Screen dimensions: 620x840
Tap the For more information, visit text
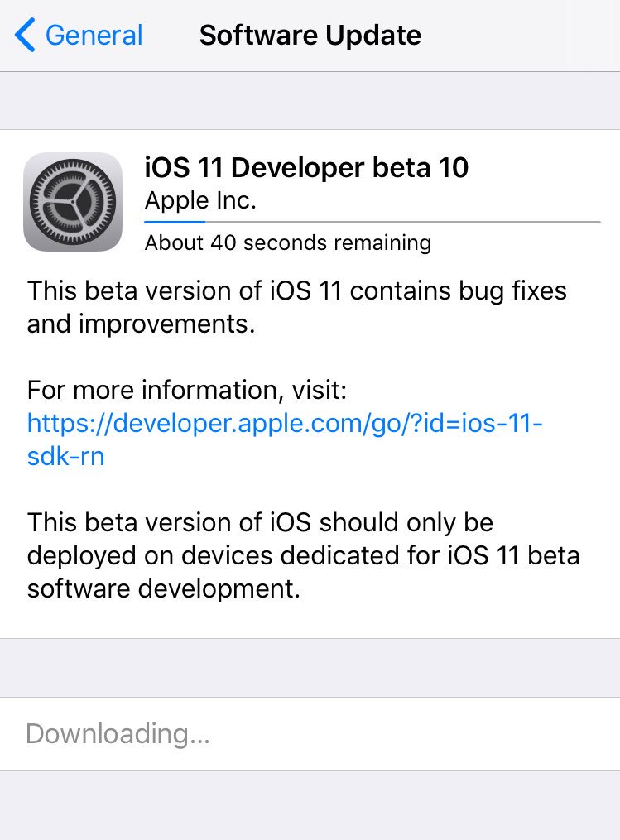[186, 390]
